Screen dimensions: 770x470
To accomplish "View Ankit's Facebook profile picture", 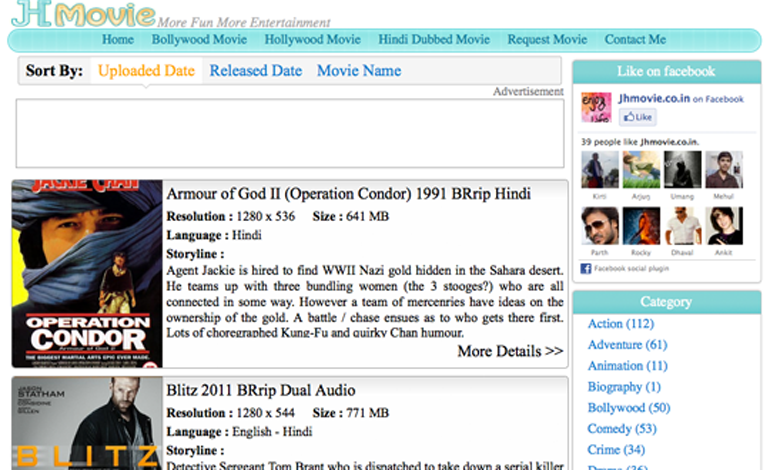I will pos(724,226).
